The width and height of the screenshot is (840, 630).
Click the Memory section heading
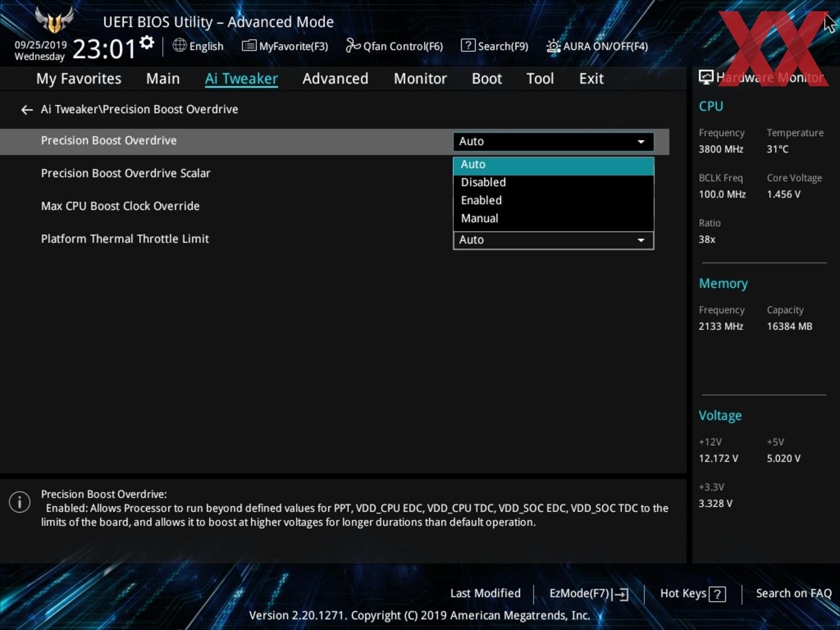(x=723, y=284)
